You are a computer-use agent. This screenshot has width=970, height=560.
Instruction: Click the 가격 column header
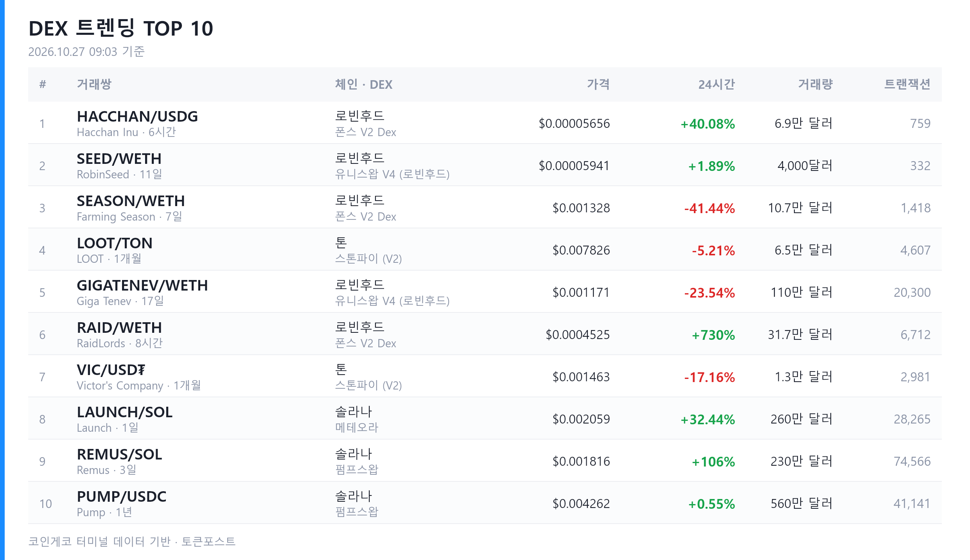tap(598, 84)
